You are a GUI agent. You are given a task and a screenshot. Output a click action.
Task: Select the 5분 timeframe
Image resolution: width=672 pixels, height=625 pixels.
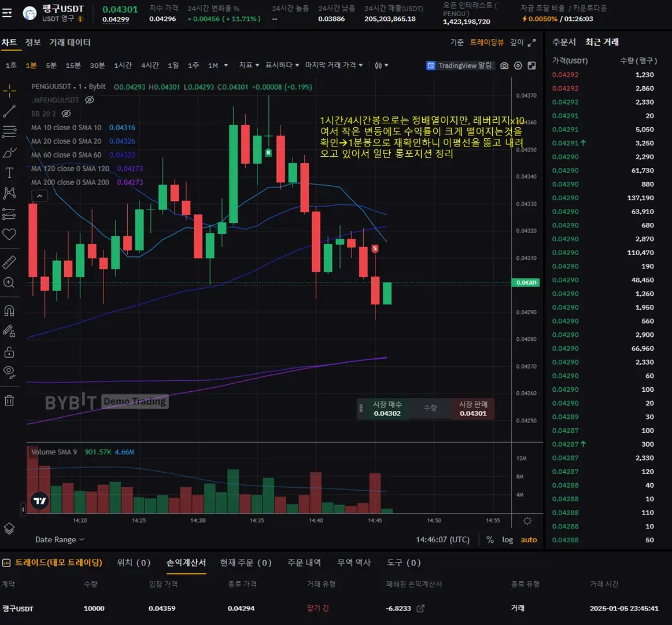point(51,65)
